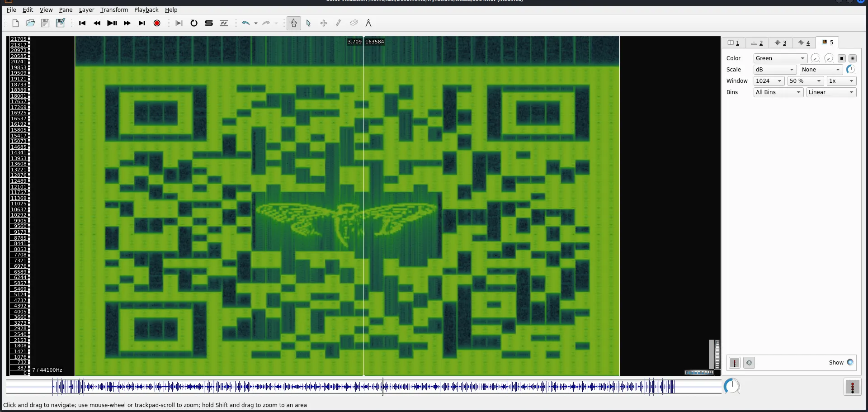Toggle Play/Pause playback
Image resolution: width=868 pixels, height=412 pixels.
coord(112,23)
